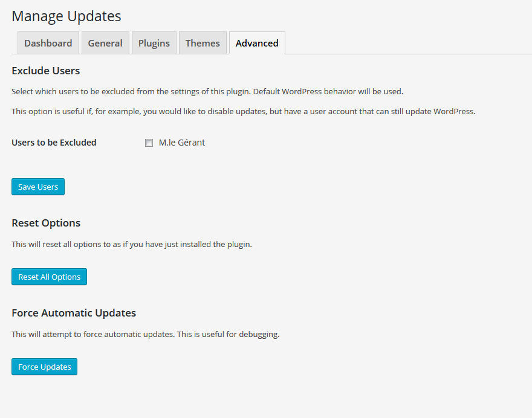The image size is (532, 418).
Task: Click the Manage Updates page title
Action: pyautogui.click(x=66, y=16)
